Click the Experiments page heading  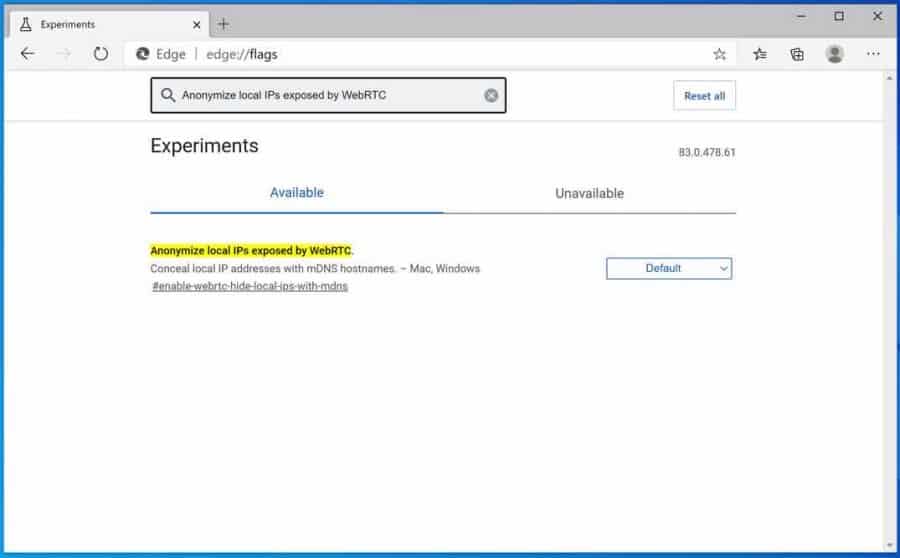coord(204,146)
